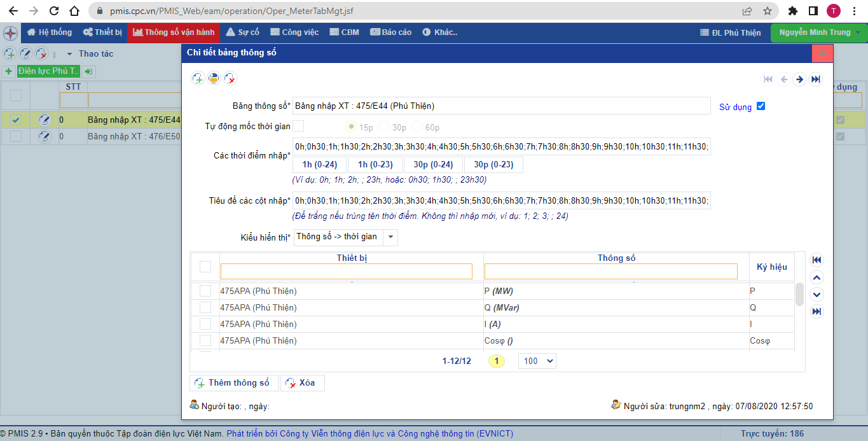Image resolution: width=868 pixels, height=441 pixels.
Task: Select the 15p radio option
Action: tap(350, 127)
